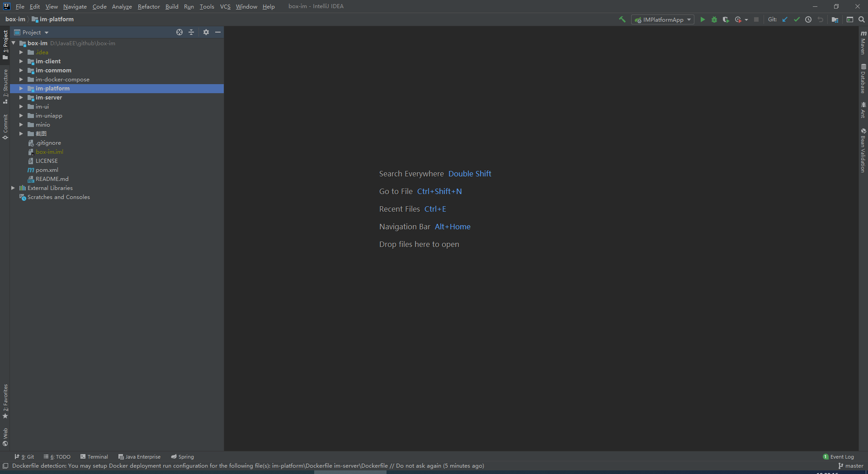Expand the im-platform module

(21, 88)
